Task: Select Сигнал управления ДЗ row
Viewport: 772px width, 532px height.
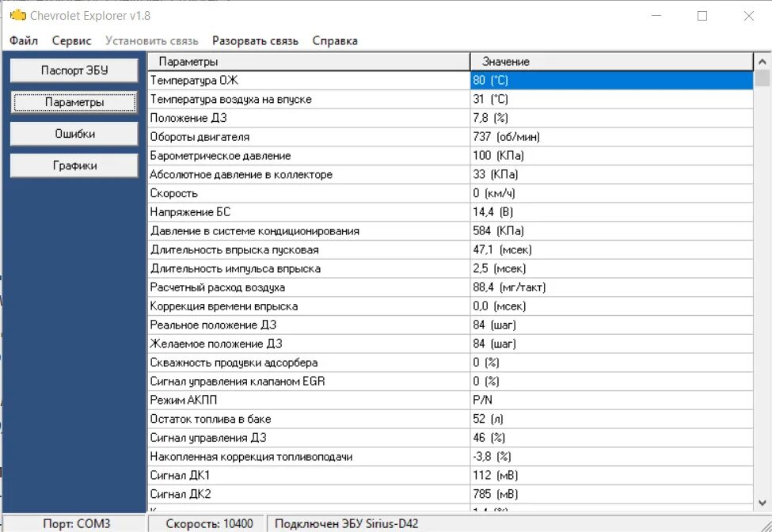Action: (451, 438)
